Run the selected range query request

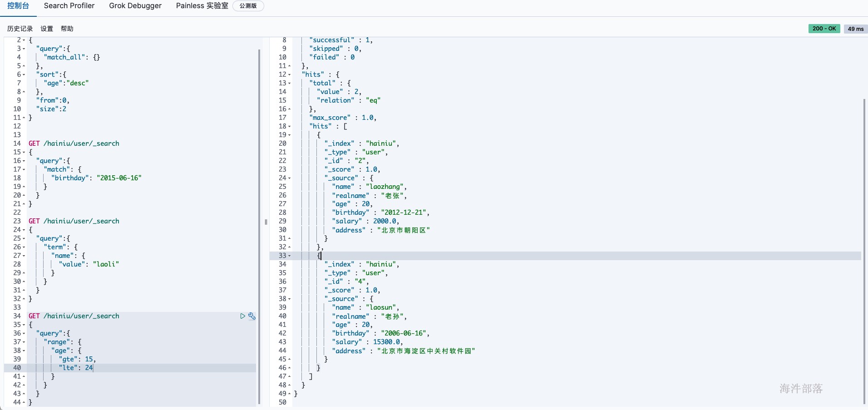[243, 316]
